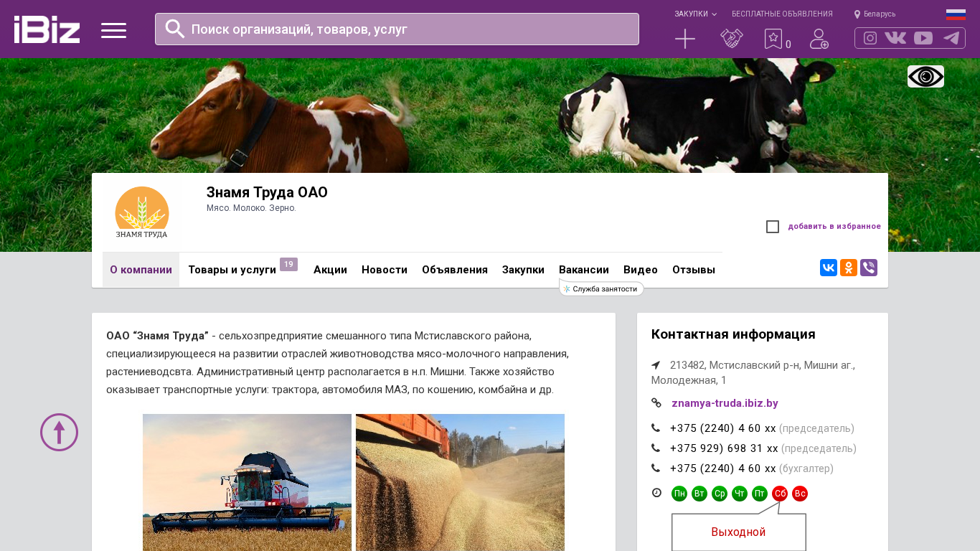Click phone number +375 929) 698 31 xx
Screen dimensions: 980x551
point(724,448)
